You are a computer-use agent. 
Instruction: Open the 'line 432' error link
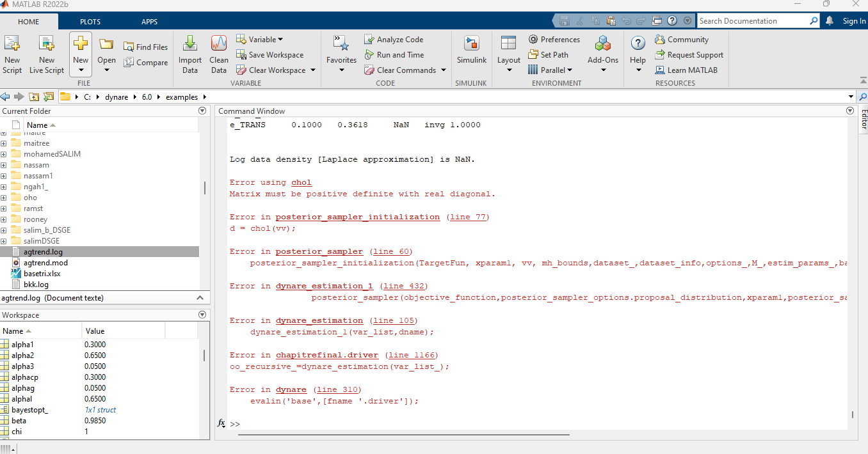(x=403, y=286)
